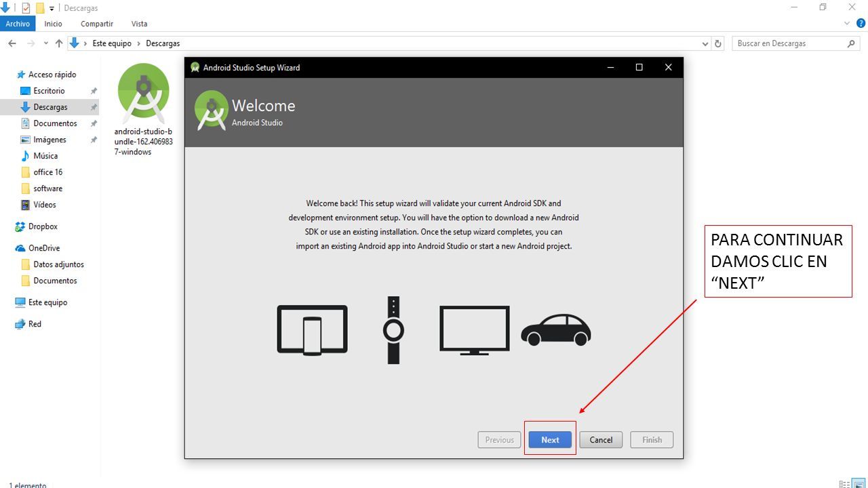Viewport: 868px width, 488px height.
Task: Click the phone and tablet device icon
Action: tap(312, 329)
